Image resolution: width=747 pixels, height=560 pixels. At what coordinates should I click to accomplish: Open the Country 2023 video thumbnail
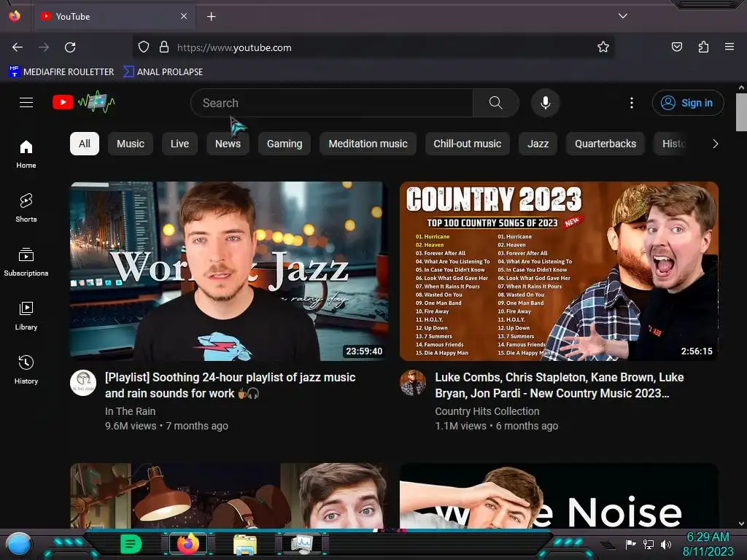click(x=559, y=271)
